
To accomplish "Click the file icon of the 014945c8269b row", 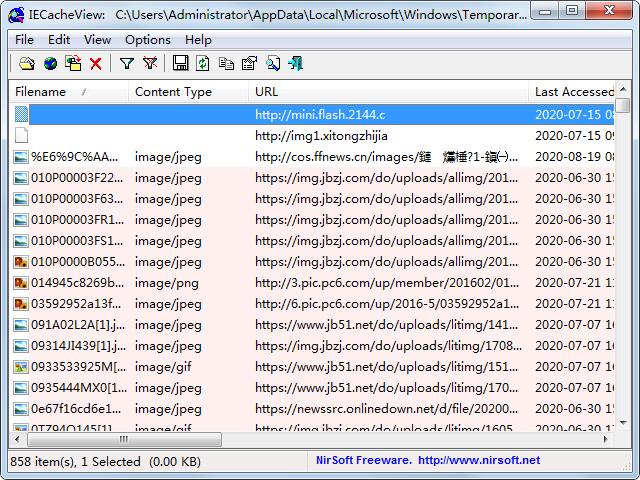I will click(20, 283).
